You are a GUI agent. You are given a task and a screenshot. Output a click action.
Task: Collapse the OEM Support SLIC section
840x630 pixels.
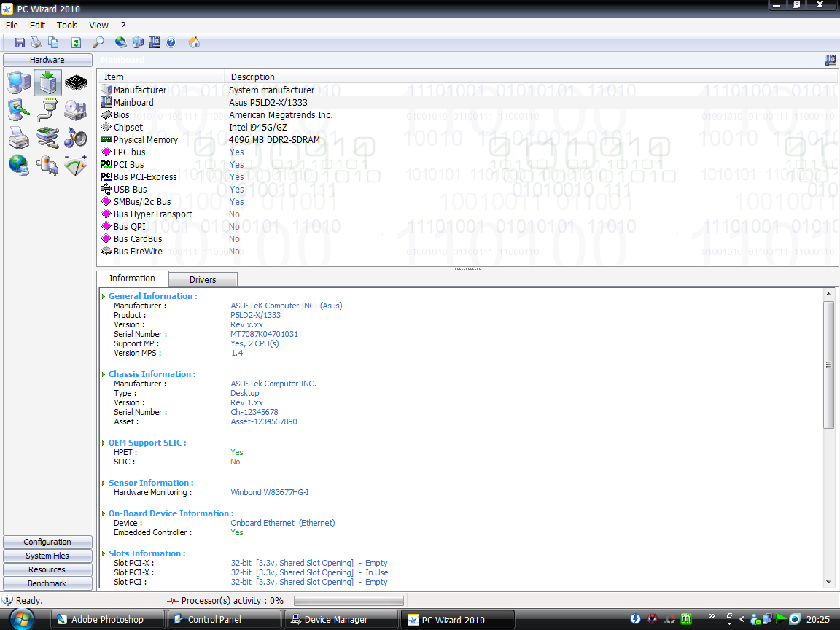[x=104, y=443]
